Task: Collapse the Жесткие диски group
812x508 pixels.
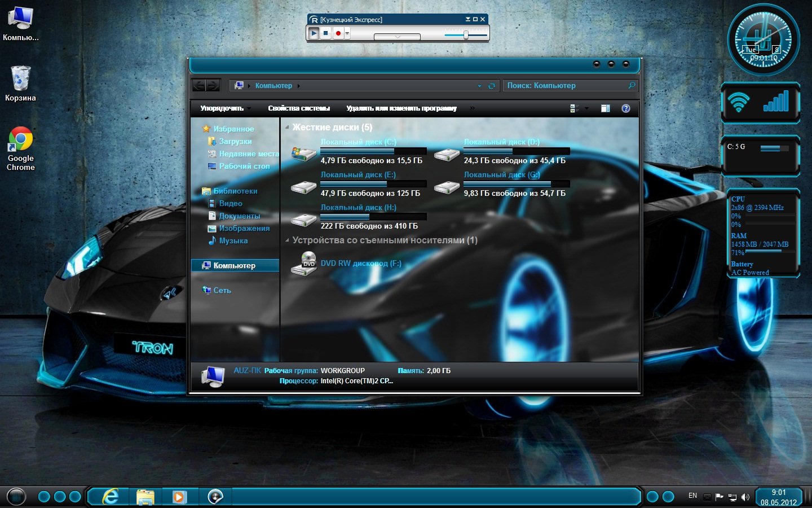Action: point(287,128)
